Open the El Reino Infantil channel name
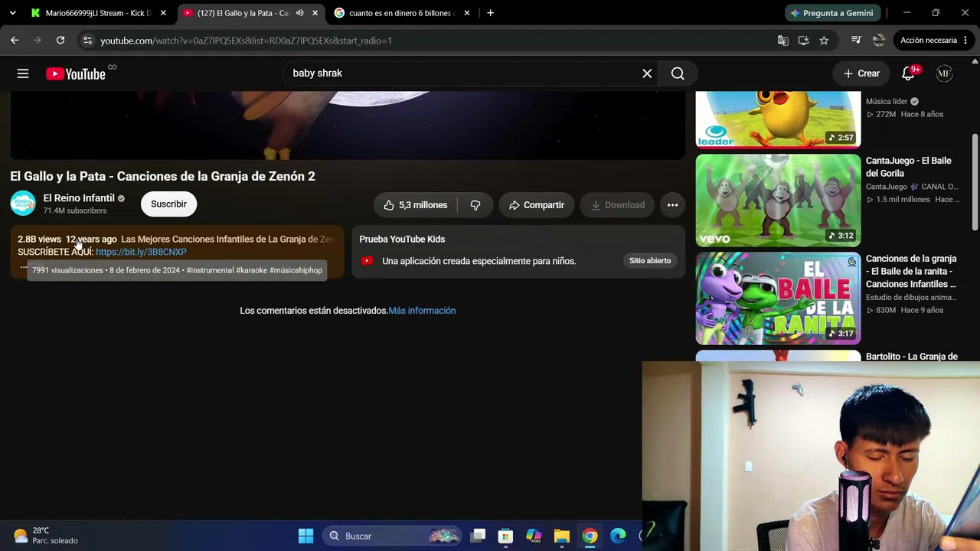 (x=79, y=198)
